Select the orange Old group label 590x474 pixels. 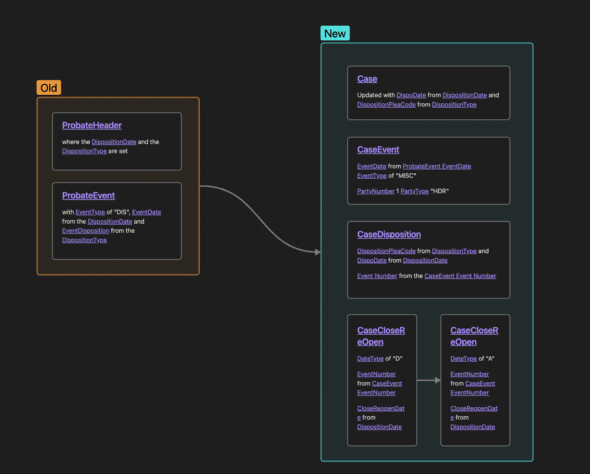point(49,88)
